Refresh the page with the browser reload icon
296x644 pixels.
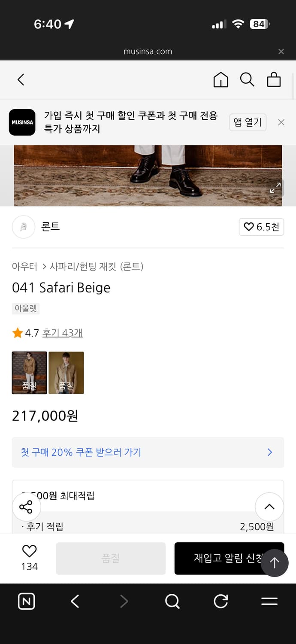(x=220, y=601)
